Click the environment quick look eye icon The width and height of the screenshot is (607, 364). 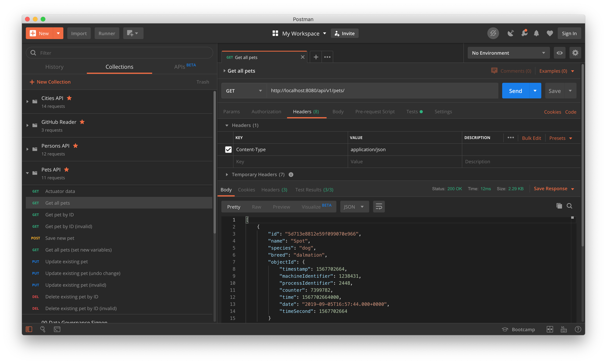pos(559,53)
